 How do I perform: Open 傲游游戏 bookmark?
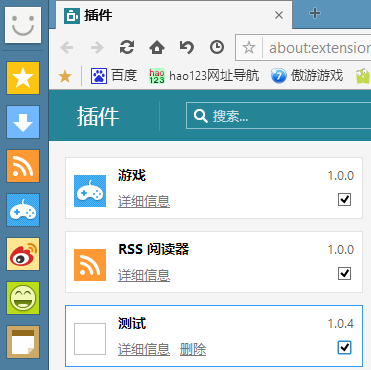(x=307, y=76)
